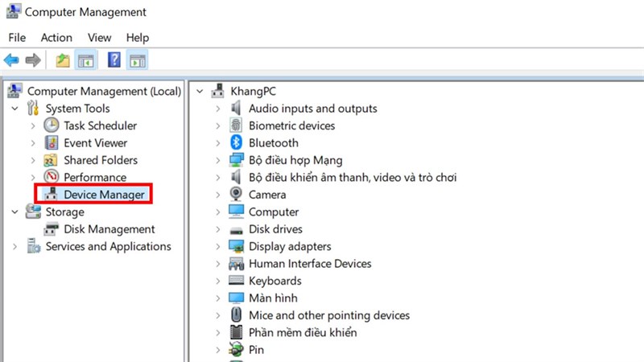
Task: Expand the Services and Applications node
Action: coord(14,246)
